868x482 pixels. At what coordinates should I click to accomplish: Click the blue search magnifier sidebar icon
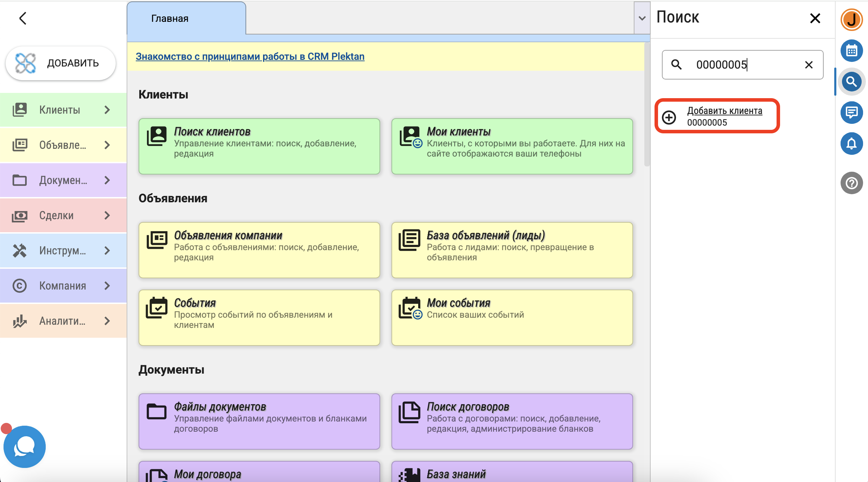pyautogui.click(x=851, y=82)
